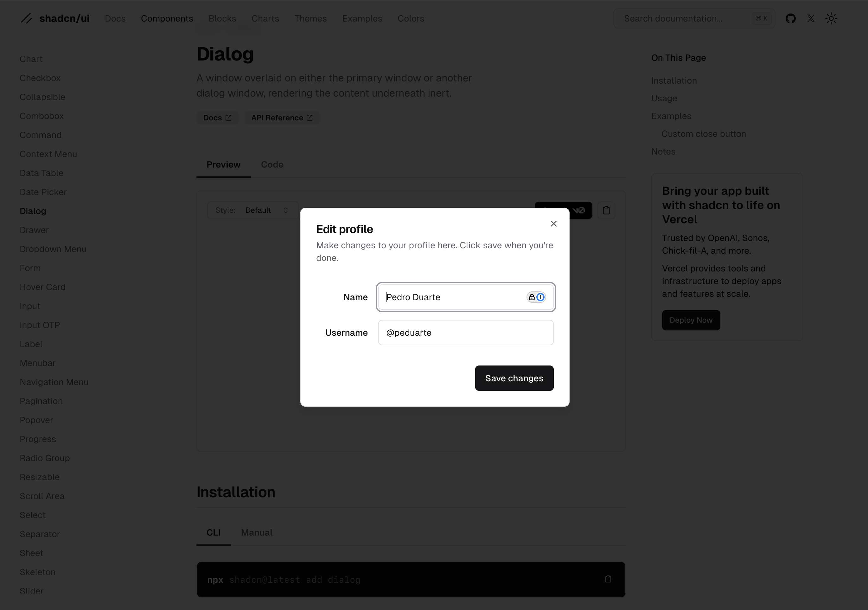Screen dimensions: 868x610
Task: Click the external link icon next to Docs
Action: [229, 118]
